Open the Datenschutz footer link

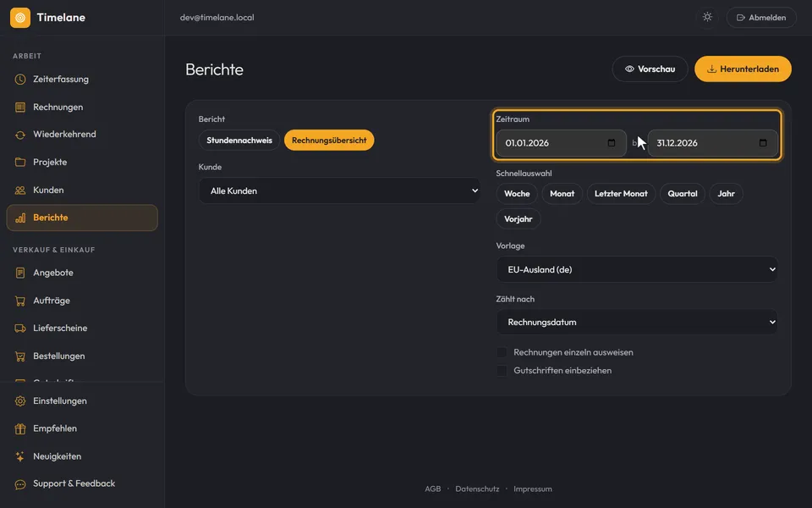click(477, 489)
